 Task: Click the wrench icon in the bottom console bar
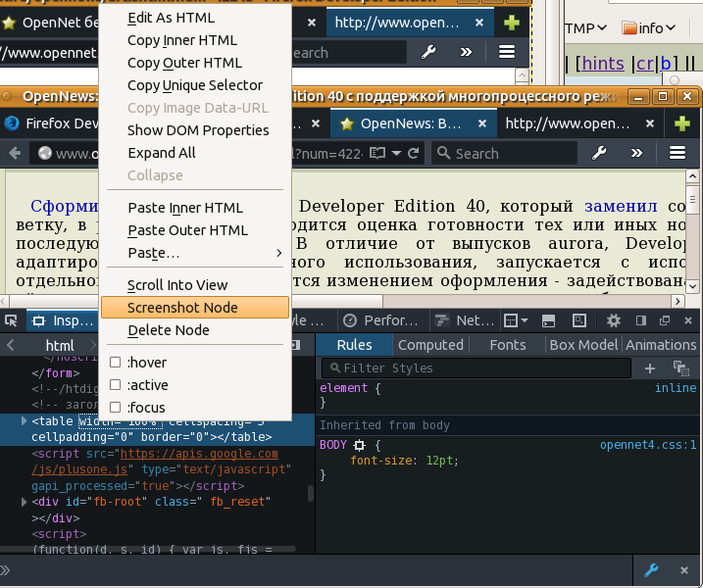click(651, 569)
